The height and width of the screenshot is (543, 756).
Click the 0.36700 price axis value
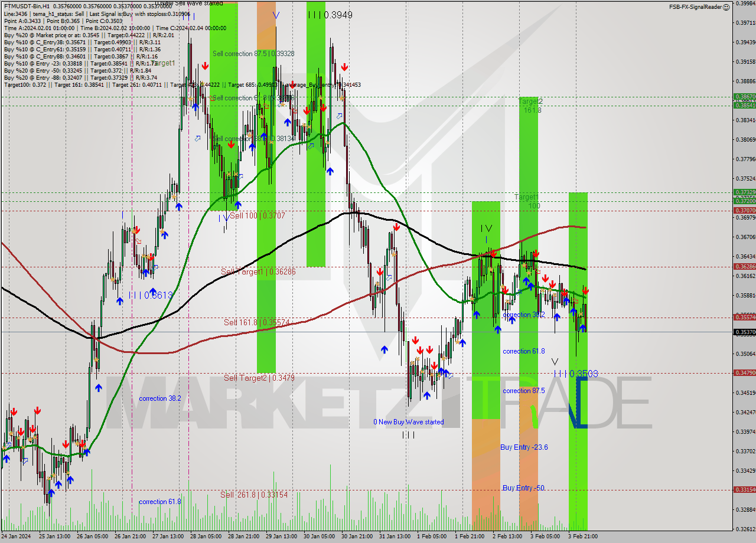pos(745,237)
